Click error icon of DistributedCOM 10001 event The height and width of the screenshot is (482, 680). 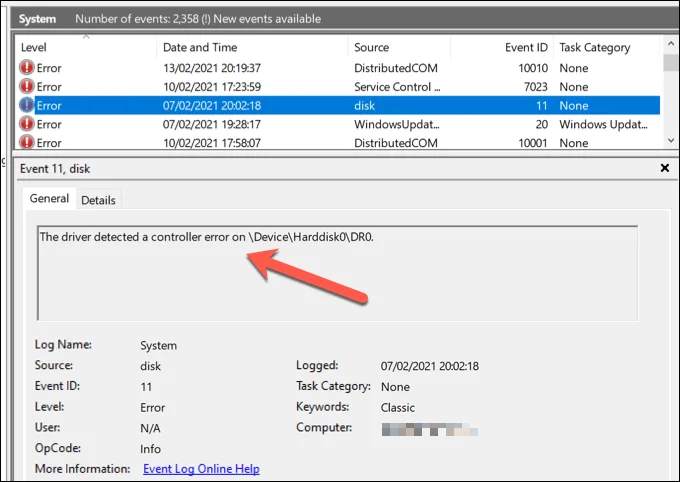pos(26,142)
